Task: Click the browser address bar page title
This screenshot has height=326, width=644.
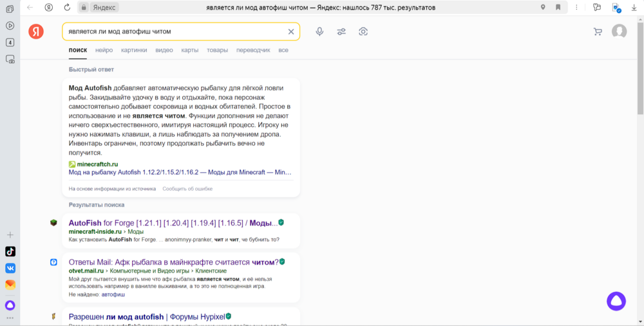Action: (x=321, y=7)
